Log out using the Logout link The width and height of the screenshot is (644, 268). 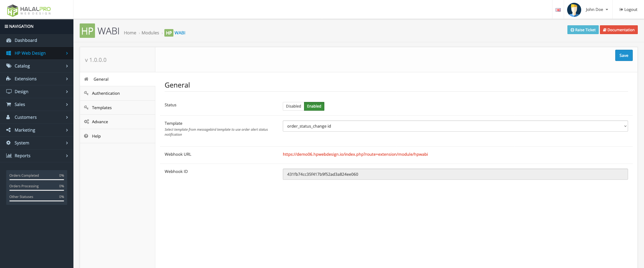click(x=628, y=10)
